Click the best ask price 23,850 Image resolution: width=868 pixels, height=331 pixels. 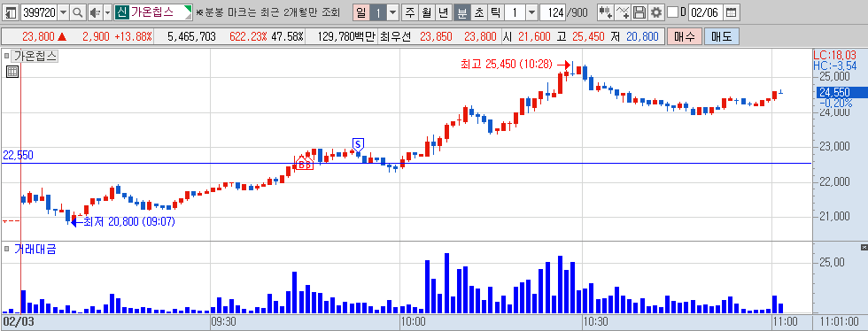(437, 37)
